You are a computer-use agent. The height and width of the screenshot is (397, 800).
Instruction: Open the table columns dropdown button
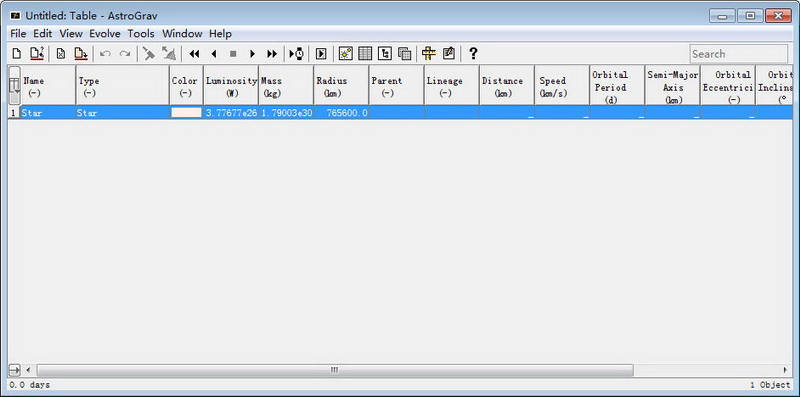15,86
